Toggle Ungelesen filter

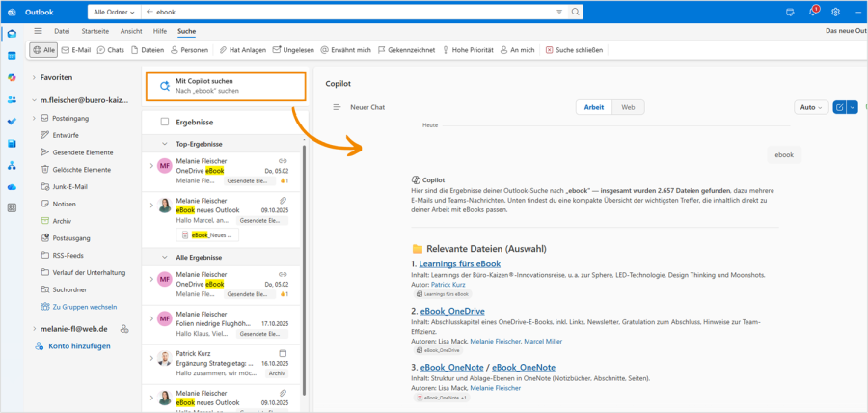click(293, 50)
